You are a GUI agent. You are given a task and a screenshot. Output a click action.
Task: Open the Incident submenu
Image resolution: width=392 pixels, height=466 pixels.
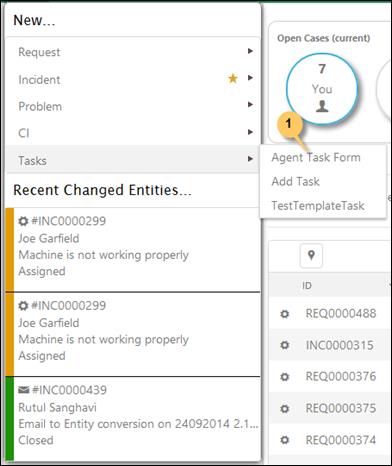click(x=133, y=79)
